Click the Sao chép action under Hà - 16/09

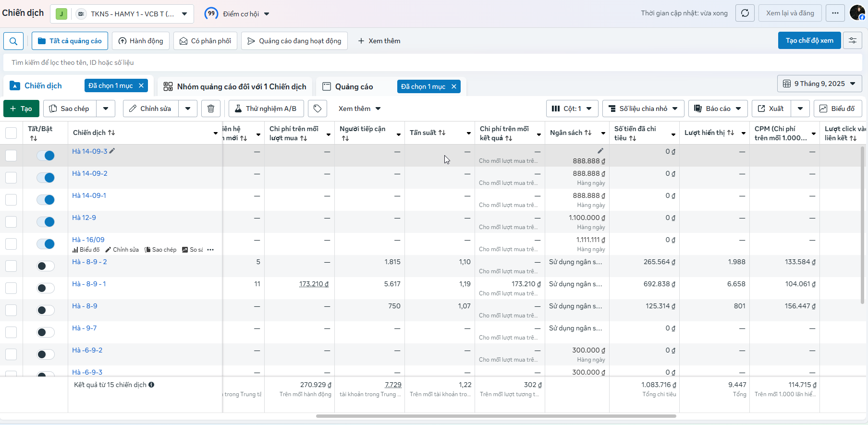tap(160, 250)
